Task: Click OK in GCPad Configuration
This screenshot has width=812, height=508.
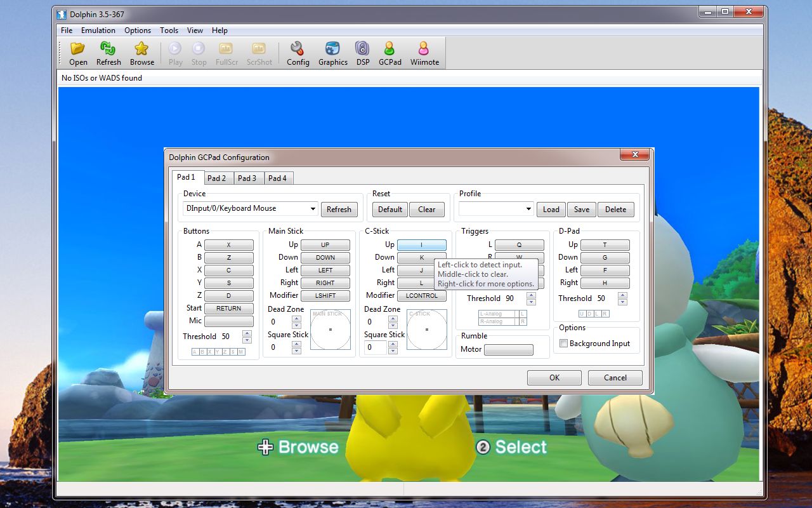Action: (554, 378)
